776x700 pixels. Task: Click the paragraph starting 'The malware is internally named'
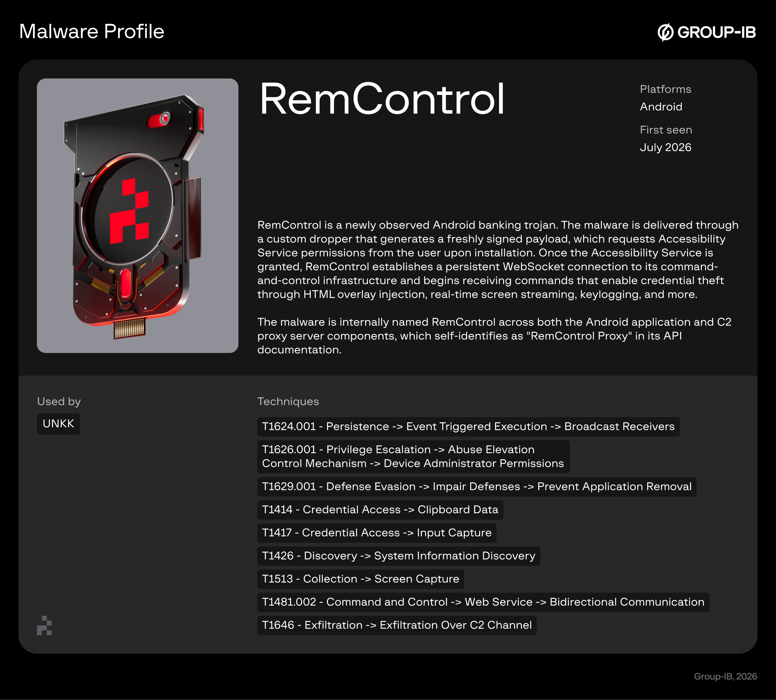(494, 336)
